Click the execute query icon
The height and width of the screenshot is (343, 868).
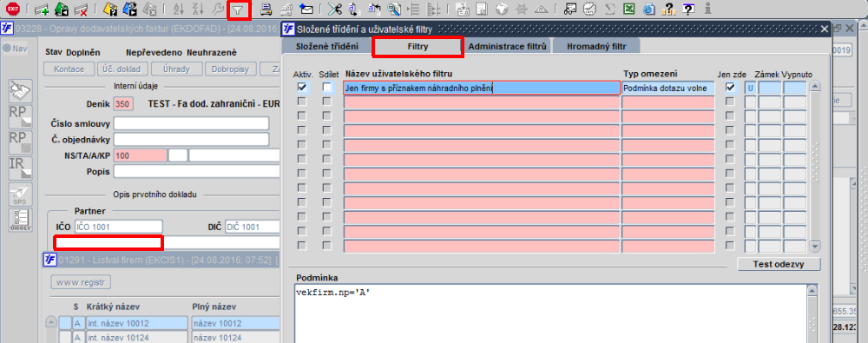tap(129, 9)
